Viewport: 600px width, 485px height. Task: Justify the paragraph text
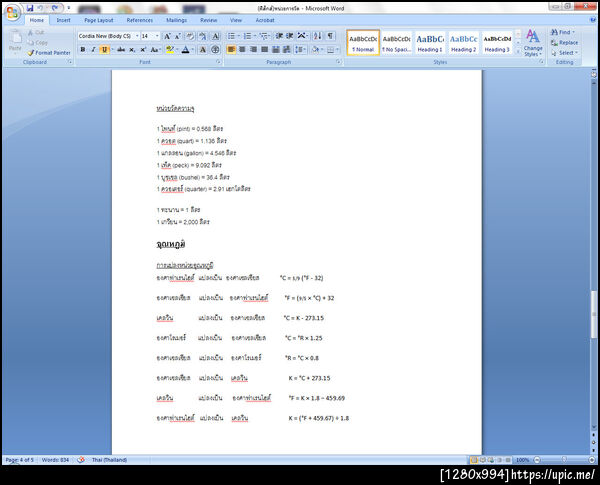pyautogui.click(x=264, y=49)
